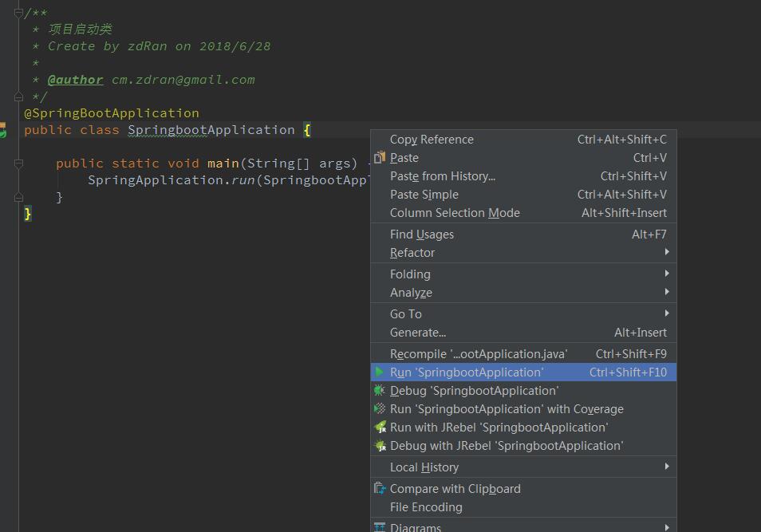The image size is (761, 532).
Task: Choose Paste Simple in the context menu
Action: (523, 195)
